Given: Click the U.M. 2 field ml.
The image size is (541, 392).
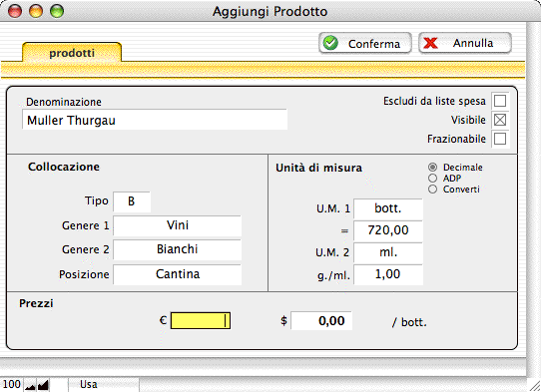Looking at the screenshot, I should click(388, 253).
